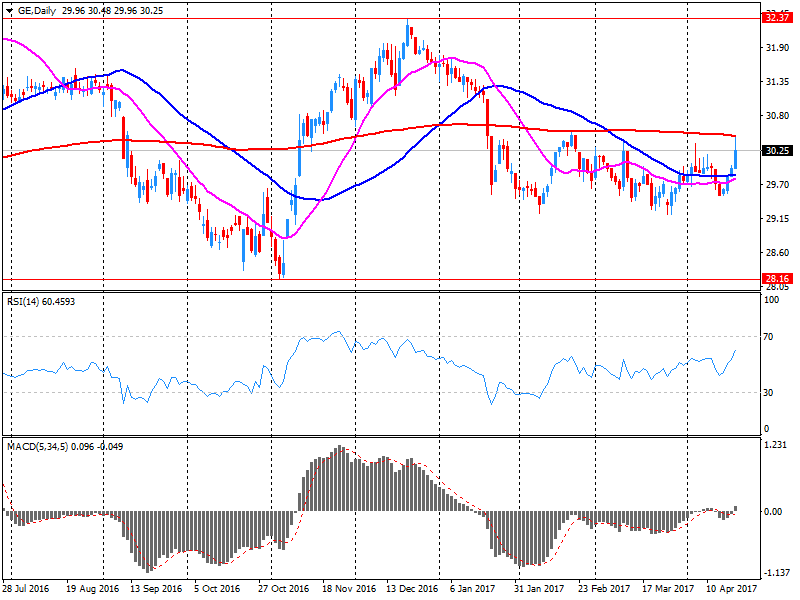The height and width of the screenshot is (600, 800).
Task: Click the MACD(5,34,5) indicator label
Action: (38, 445)
